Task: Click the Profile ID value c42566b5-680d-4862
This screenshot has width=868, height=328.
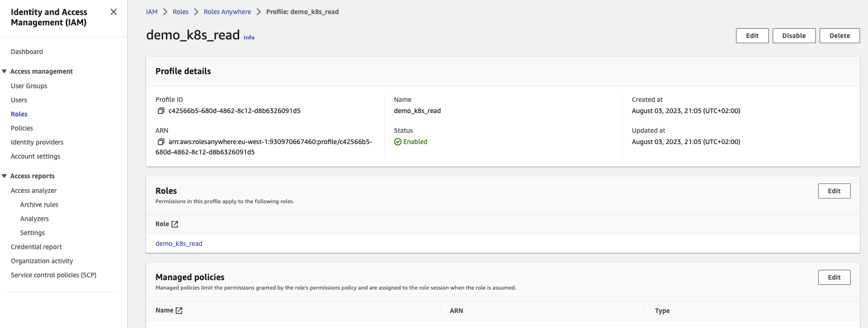Action: point(234,111)
